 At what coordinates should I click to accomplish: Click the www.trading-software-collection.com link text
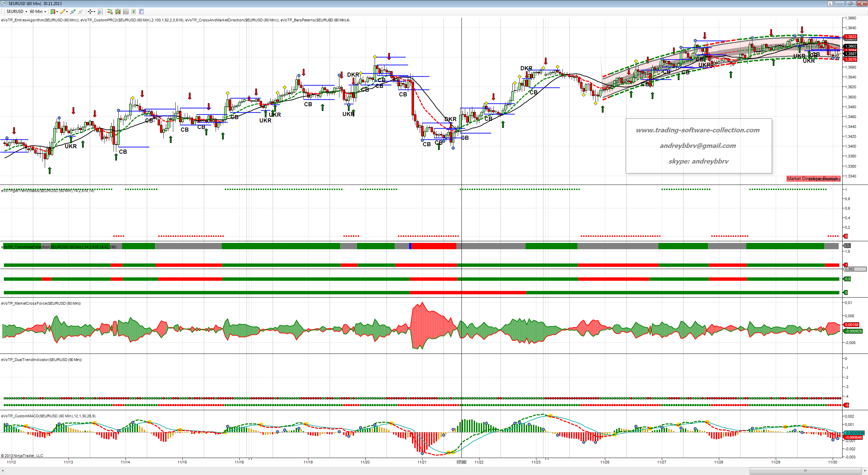click(x=697, y=130)
